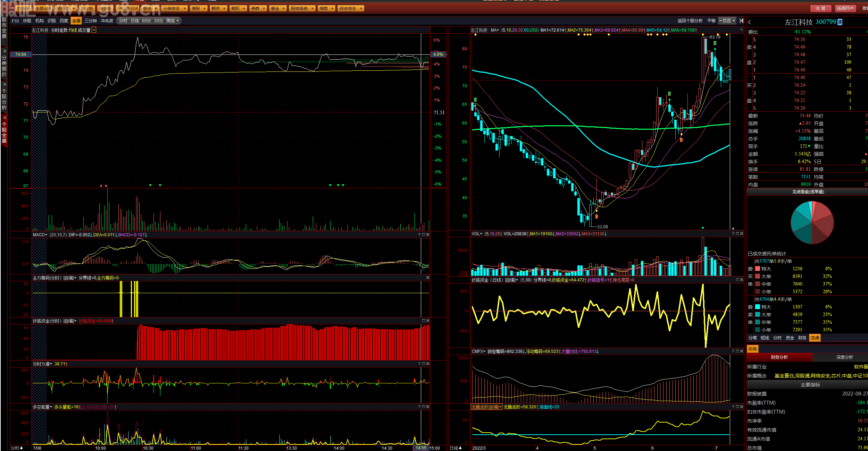Open help for 分时力道 indicator
Image resolution: width=868 pixels, height=451 pixels.
pyautogui.click(x=419, y=364)
